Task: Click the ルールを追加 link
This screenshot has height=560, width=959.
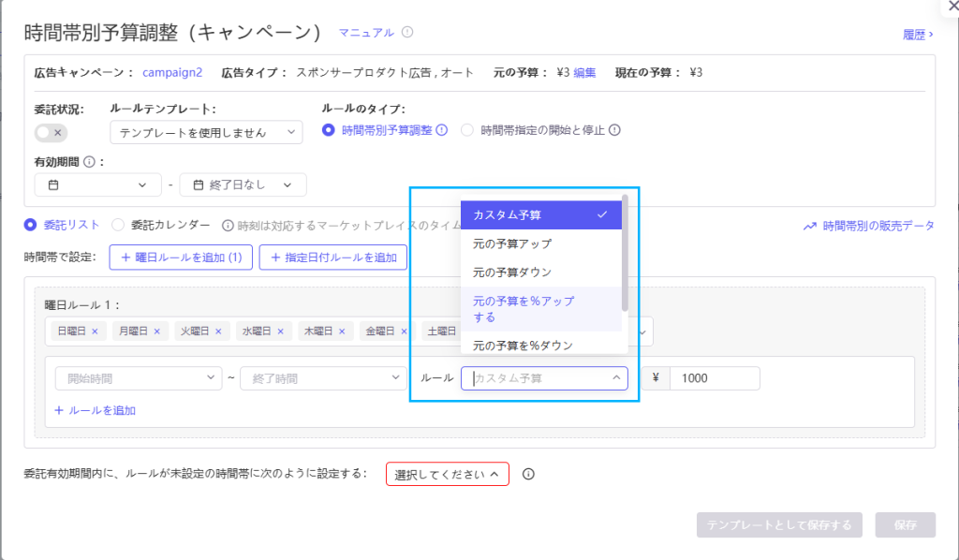Action: 96,411
